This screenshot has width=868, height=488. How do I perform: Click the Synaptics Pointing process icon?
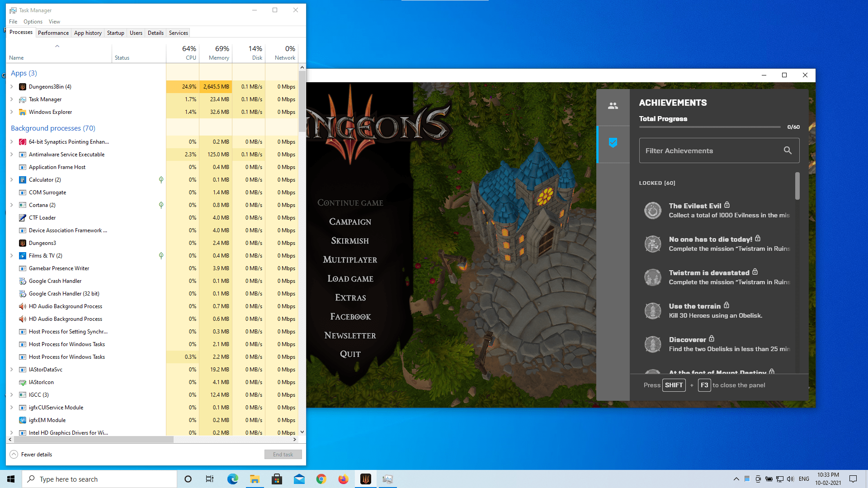tap(23, 142)
